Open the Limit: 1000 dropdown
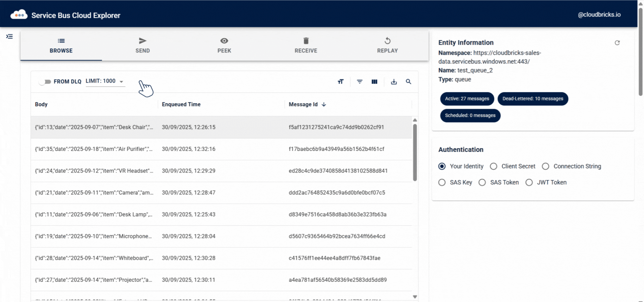This screenshot has height=302, width=644. click(105, 81)
